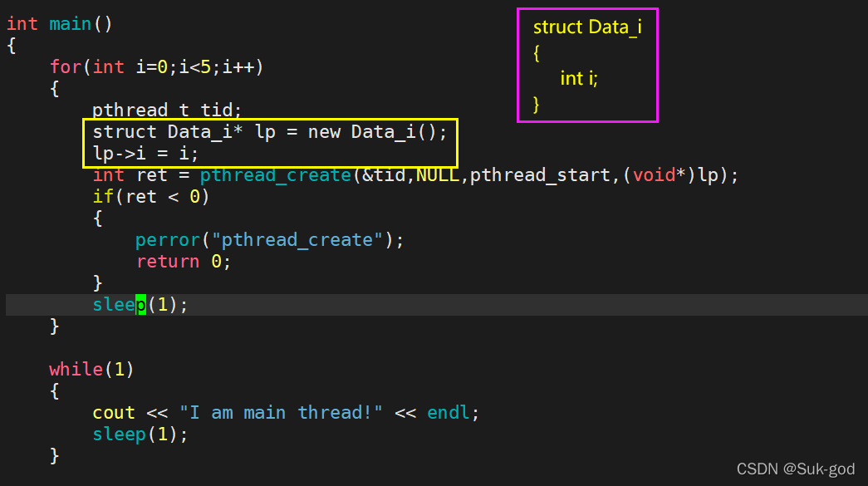Click the "lp->i = i;" assignment line

[145, 154]
